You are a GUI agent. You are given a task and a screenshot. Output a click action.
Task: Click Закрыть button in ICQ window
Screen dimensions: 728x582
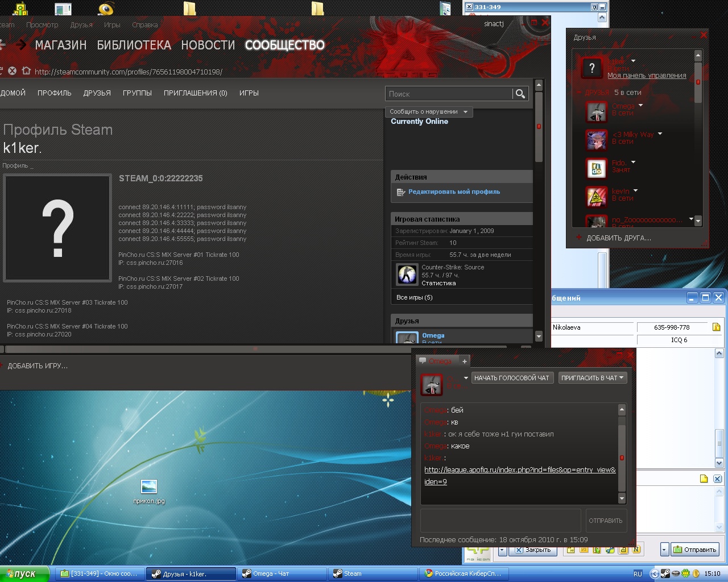click(532, 550)
